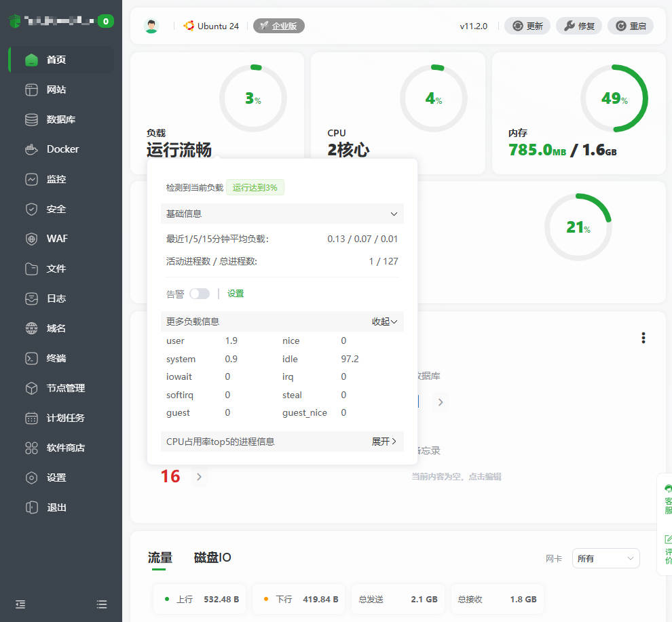This screenshot has width=672, height=622.
Task: Click the memory usage 49% ring gauge
Action: (x=614, y=99)
